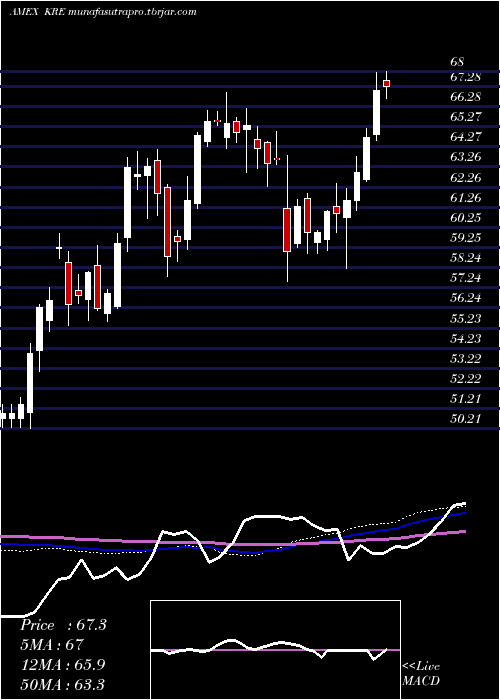Click the '62.26' price axis label
The height and width of the screenshot is (700, 500).
coord(466,177)
